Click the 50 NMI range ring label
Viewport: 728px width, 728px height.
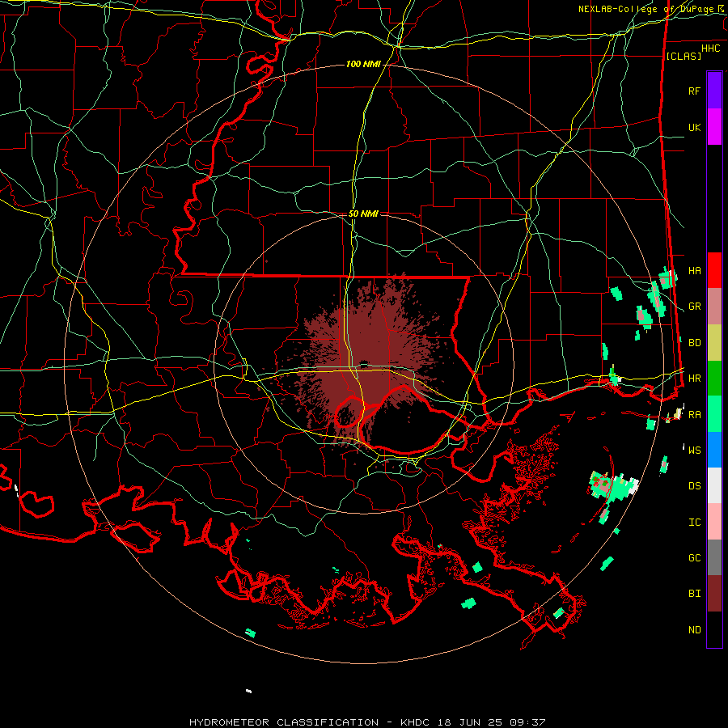coord(363,214)
